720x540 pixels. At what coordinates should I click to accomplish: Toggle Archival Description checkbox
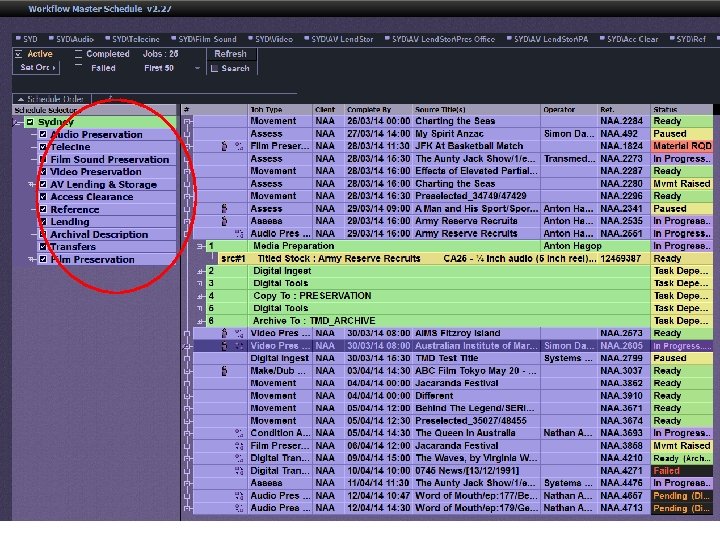tap(43, 234)
